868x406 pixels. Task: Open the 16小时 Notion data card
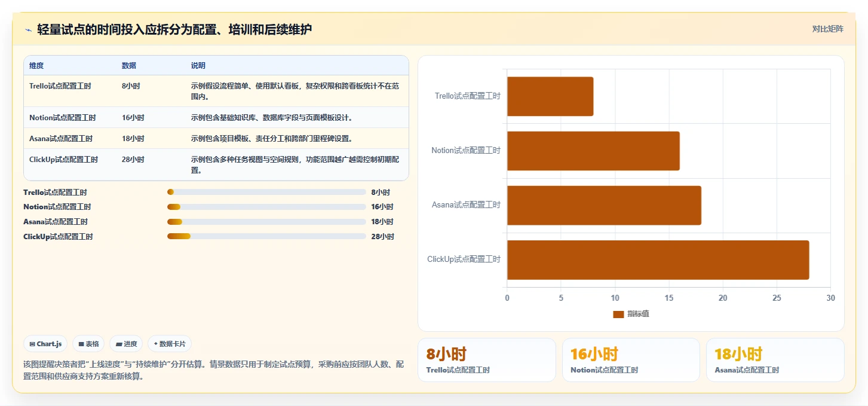click(631, 360)
